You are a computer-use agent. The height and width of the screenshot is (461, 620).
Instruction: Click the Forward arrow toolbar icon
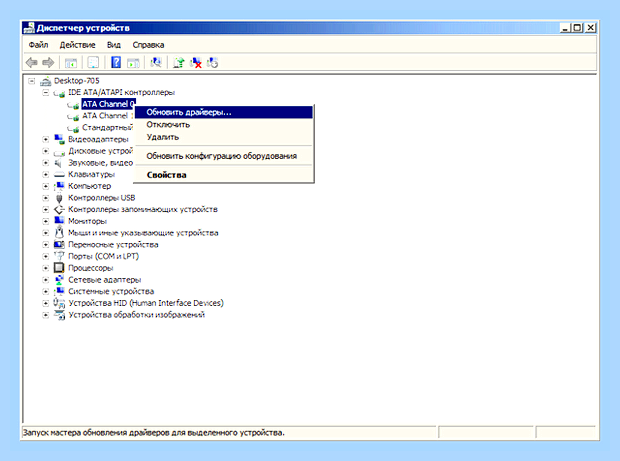(x=48, y=62)
